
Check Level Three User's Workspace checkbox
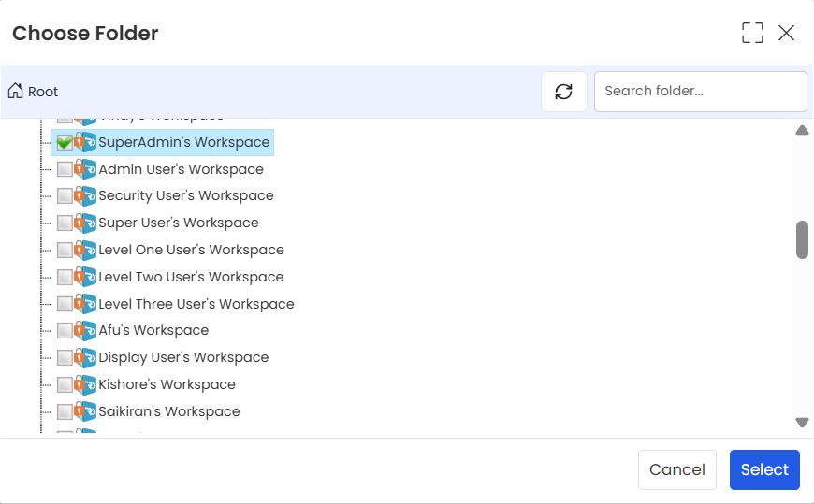(65, 304)
